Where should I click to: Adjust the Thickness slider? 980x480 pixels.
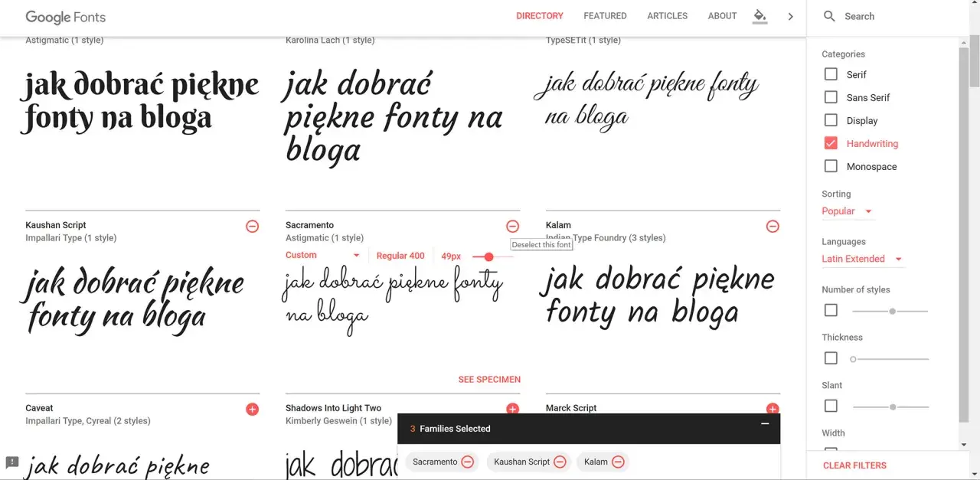(x=890, y=358)
